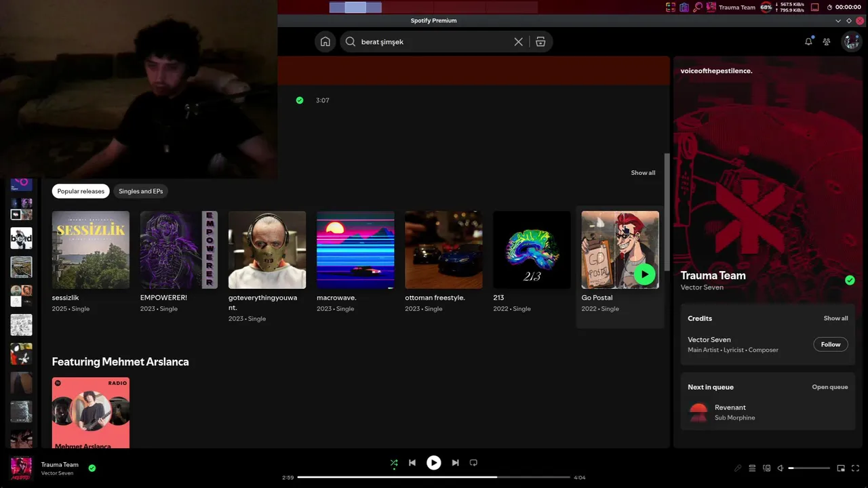Screen dimensions: 868x488
Task: Click the red screen icon in the top panel
Action: point(815,7)
